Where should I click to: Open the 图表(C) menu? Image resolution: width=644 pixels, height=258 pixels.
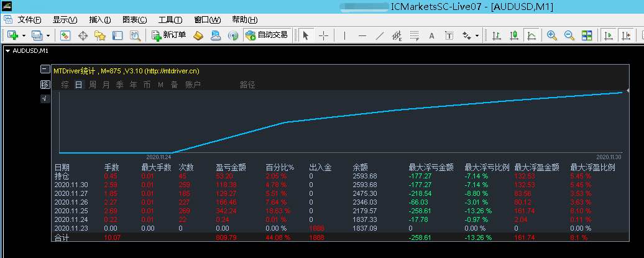[x=135, y=20]
